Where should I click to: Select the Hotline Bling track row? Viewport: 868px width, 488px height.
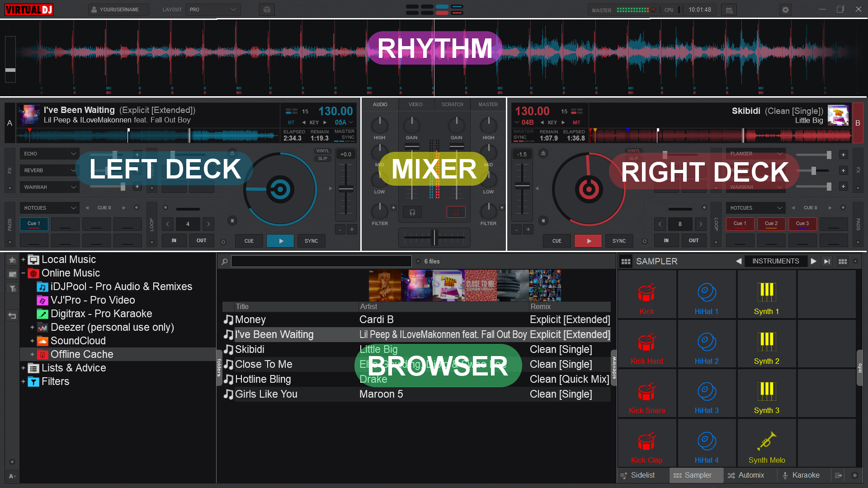263,379
